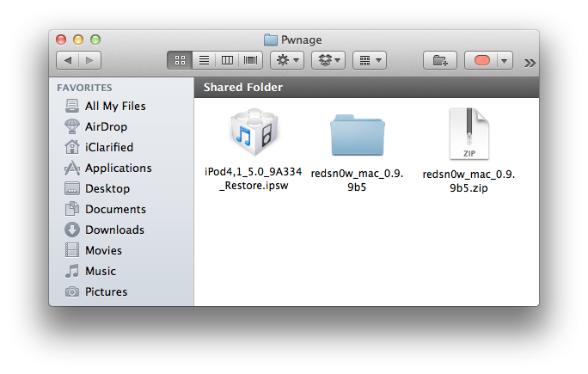Open All My Files in sidebar
The image size is (588, 374).
[115, 107]
